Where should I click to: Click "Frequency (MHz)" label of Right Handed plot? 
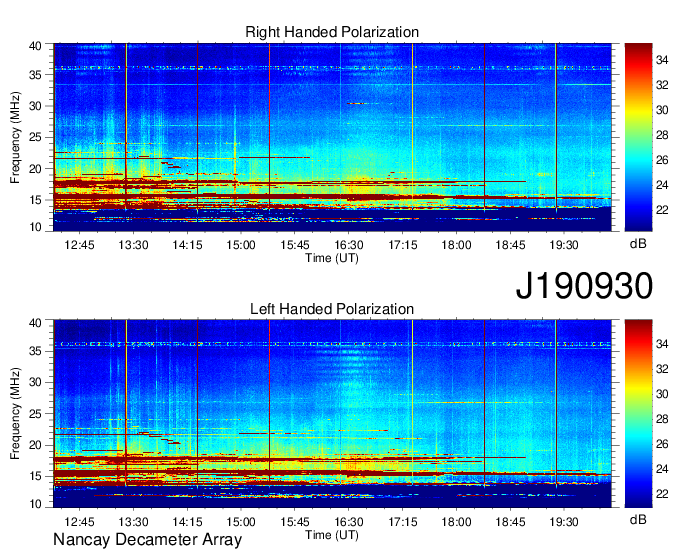click(15, 137)
